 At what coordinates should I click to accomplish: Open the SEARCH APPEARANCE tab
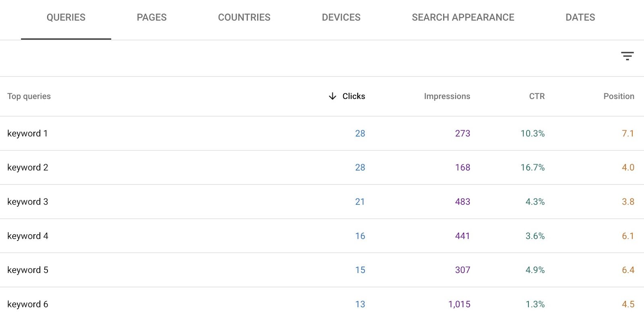click(x=462, y=17)
